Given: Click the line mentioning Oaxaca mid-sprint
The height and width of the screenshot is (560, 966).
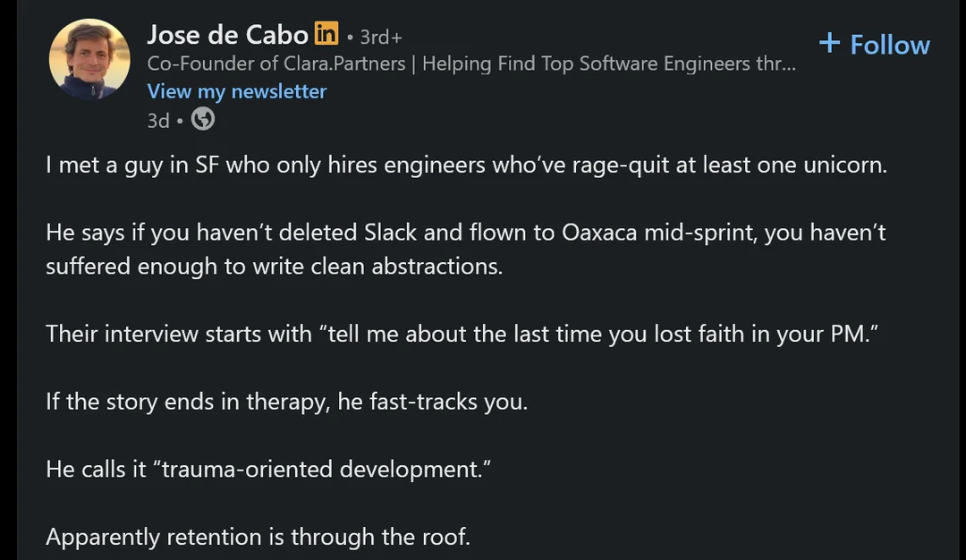Looking at the screenshot, I should pos(466,233).
